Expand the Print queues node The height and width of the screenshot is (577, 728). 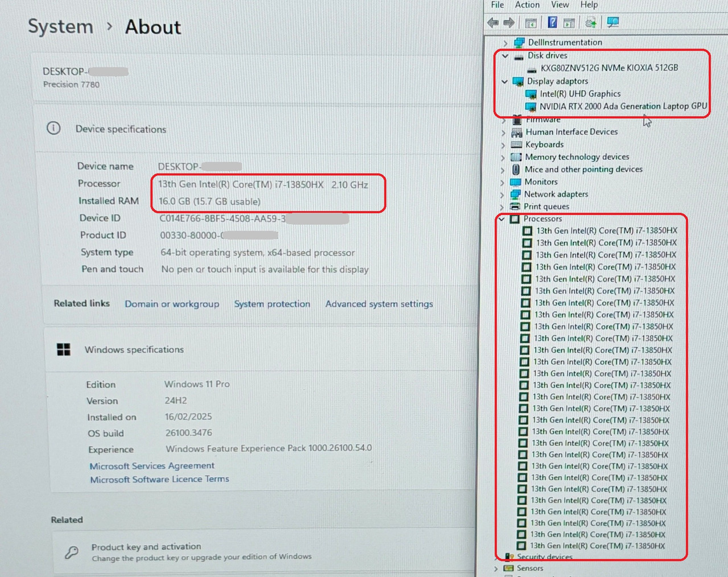[x=501, y=207]
